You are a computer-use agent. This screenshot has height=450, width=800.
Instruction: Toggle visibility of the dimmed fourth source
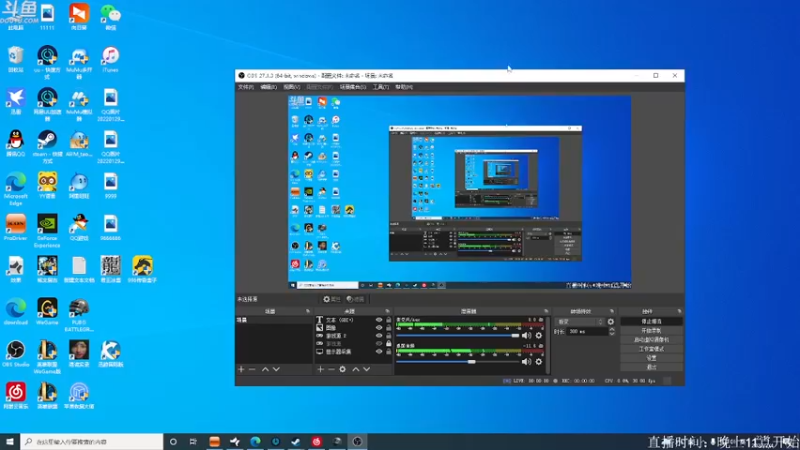tap(379, 344)
